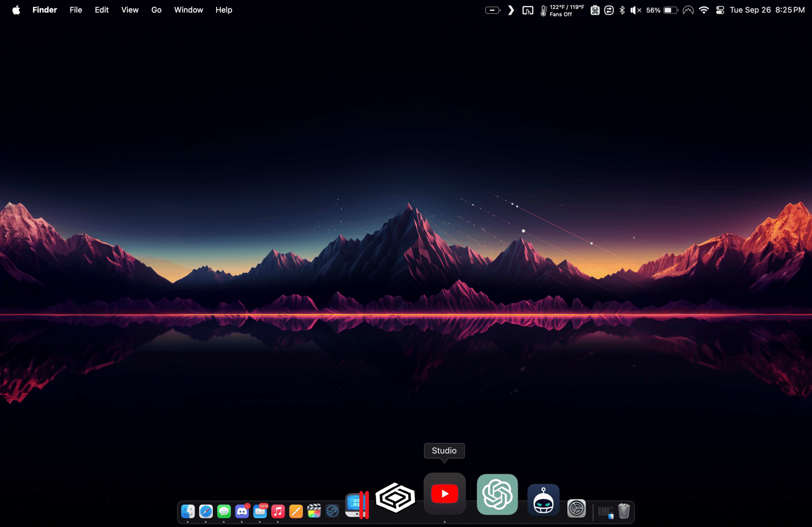Open the recent windows stack in Dock

(606, 512)
